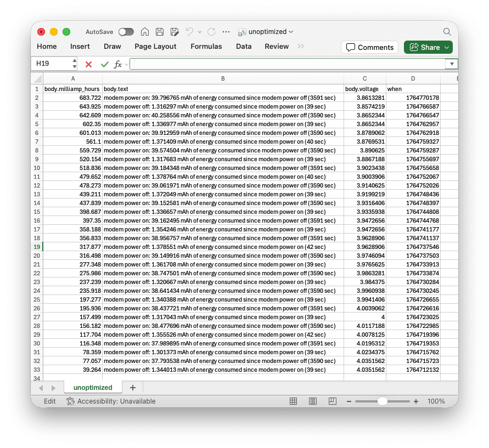This screenshot has width=489, height=448.
Task: Open the Review ribbon tab
Action: [277, 47]
